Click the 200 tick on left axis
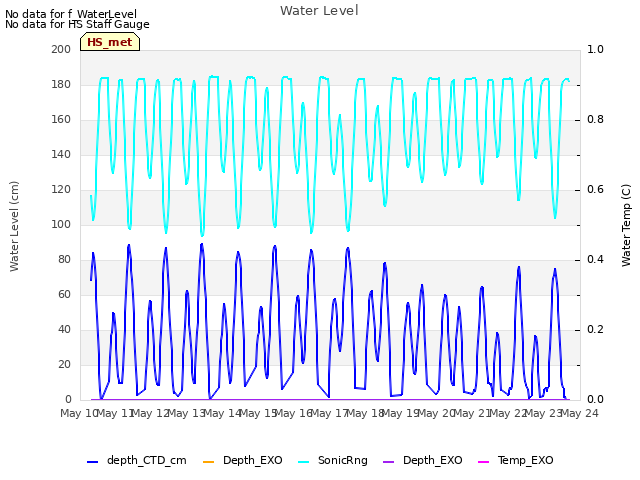 tap(61, 49)
